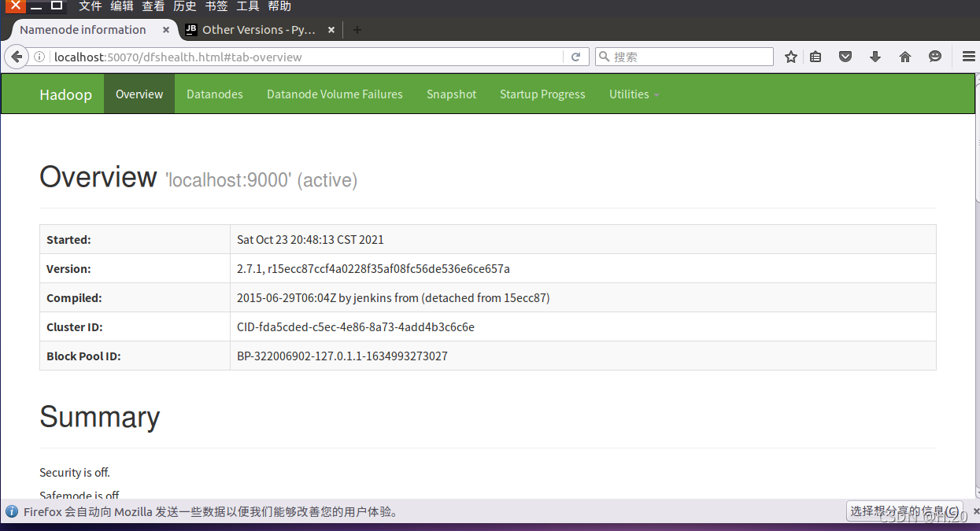Open the bookmarks list icon
980x531 pixels.
pos(815,57)
